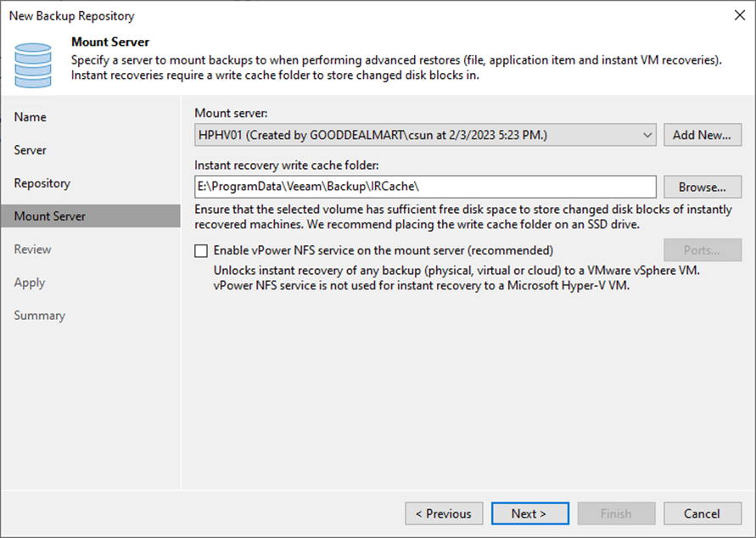Collapse the mount server selection list
This screenshot has height=538, width=756.
pos(647,134)
